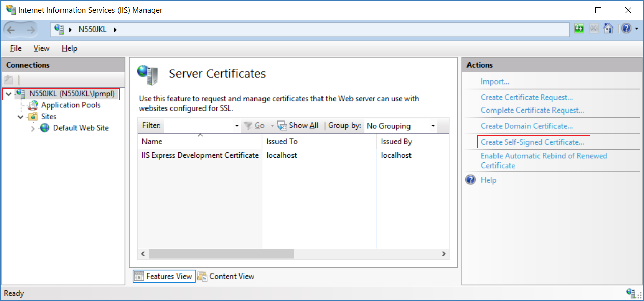The height and width of the screenshot is (301, 644).
Task: Sort by the Issued To column header
Action: point(319,141)
